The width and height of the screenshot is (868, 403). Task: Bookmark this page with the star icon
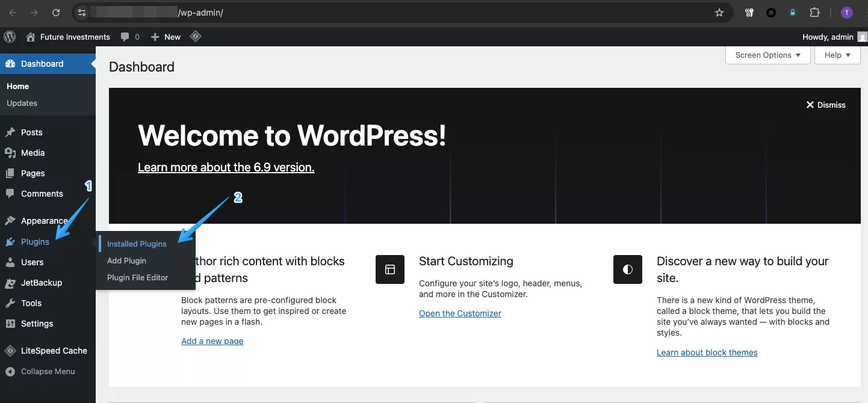(719, 12)
